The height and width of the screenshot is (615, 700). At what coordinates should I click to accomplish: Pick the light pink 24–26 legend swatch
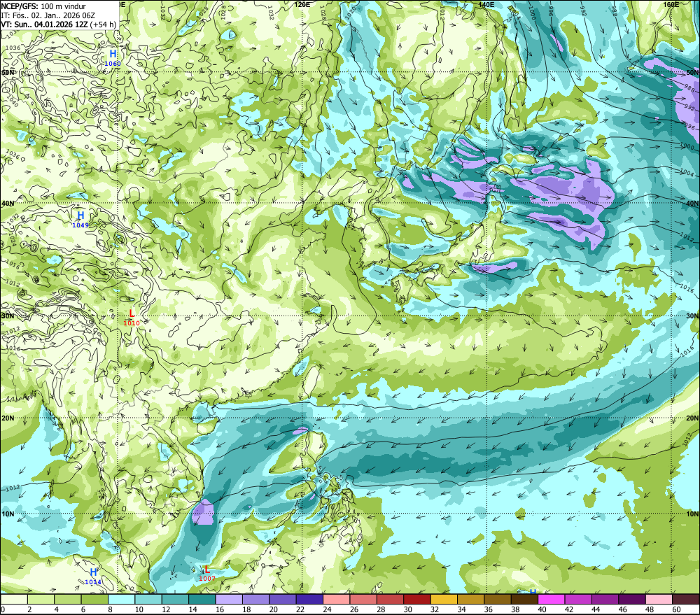337,599
